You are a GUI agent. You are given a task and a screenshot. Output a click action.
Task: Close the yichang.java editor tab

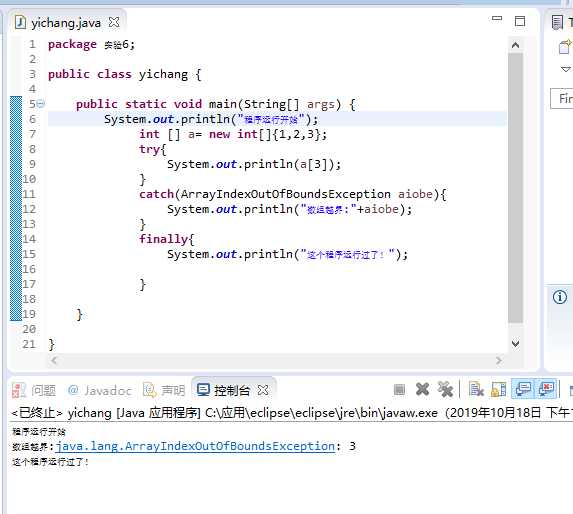click(114, 22)
